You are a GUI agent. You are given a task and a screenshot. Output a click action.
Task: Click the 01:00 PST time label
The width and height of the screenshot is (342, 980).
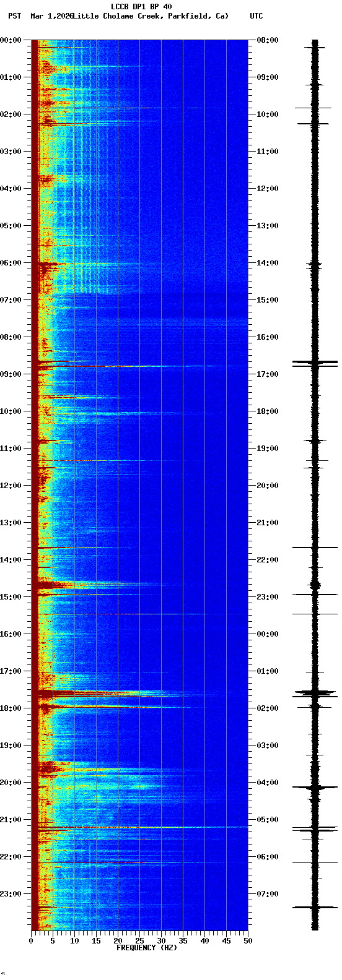click(11, 77)
